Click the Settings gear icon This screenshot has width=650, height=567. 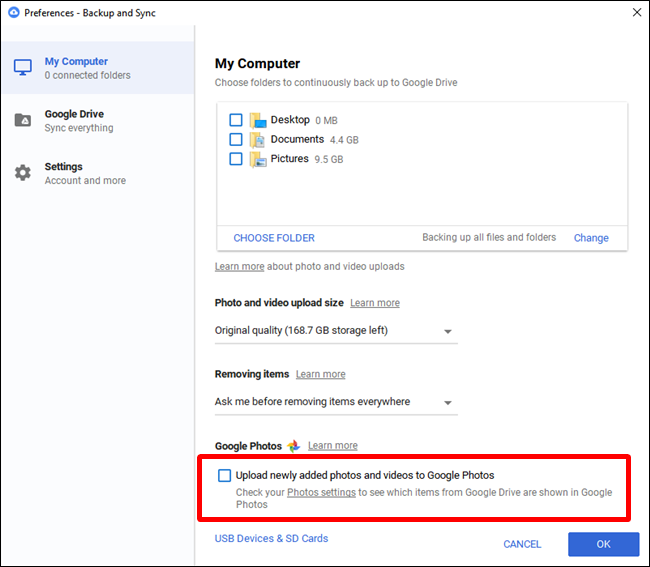point(22,173)
